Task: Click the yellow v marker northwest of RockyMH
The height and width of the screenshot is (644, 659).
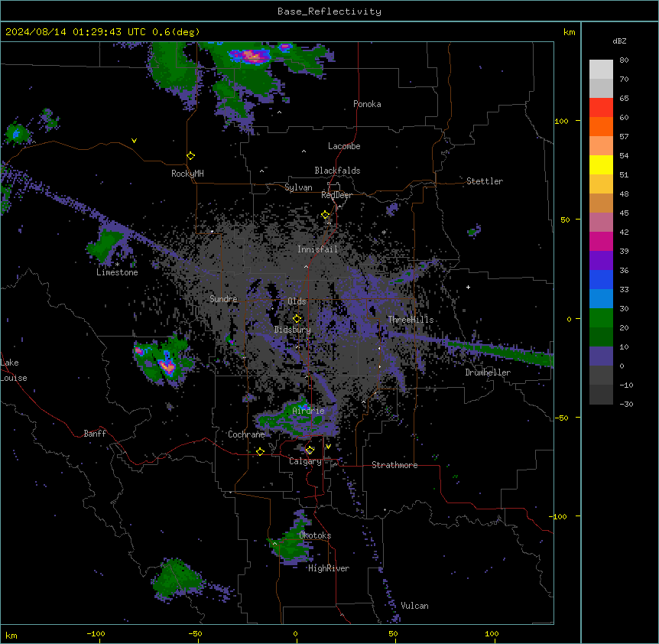Action: point(134,141)
